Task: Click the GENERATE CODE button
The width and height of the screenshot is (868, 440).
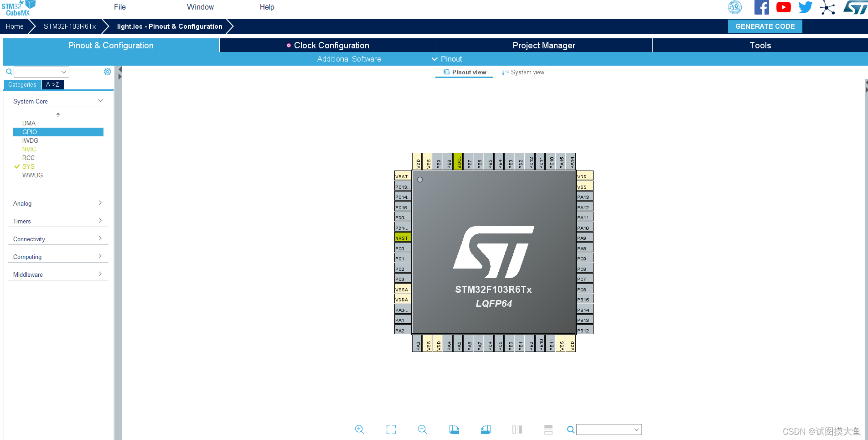Action: [x=765, y=26]
